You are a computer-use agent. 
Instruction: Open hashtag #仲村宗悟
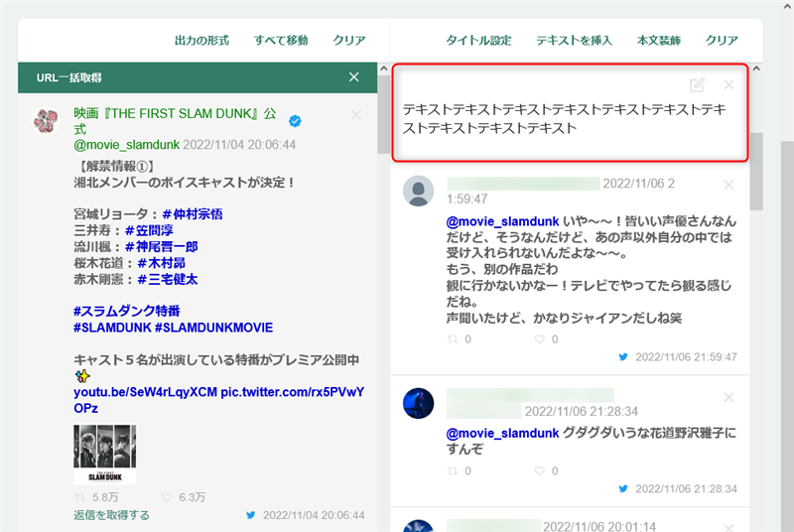(x=193, y=214)
